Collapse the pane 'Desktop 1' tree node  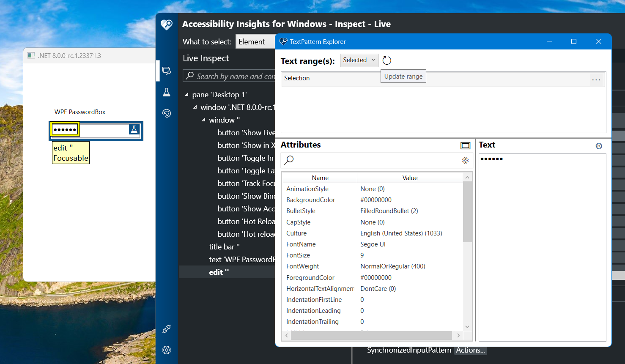[187, 94]
